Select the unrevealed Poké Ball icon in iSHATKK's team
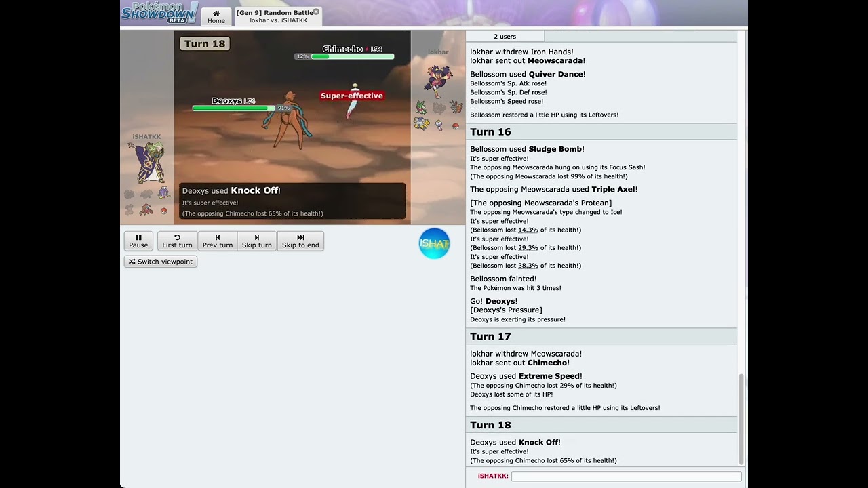Viewport: 868px width, 488px height. [x=163, y=211]
